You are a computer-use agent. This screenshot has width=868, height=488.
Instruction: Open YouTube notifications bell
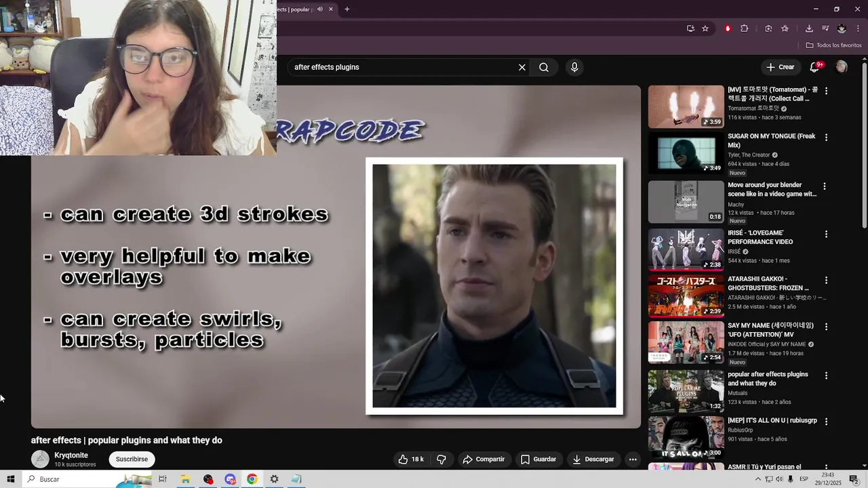pyautogui.click(x=816, y=66)
